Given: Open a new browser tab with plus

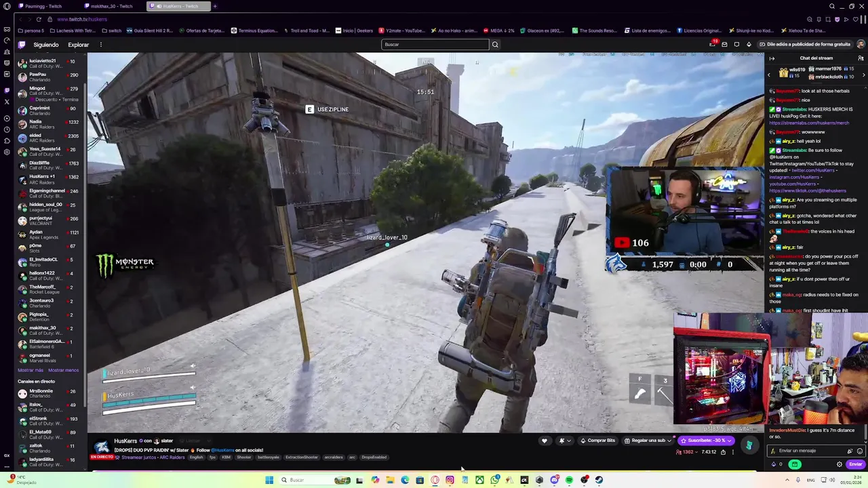Looking at the screenshot, I should [x=215, y=6].
